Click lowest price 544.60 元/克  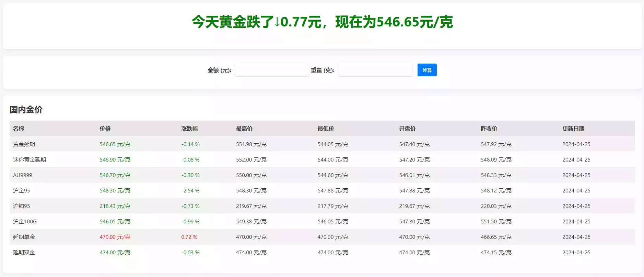click(x=333, y=175)
